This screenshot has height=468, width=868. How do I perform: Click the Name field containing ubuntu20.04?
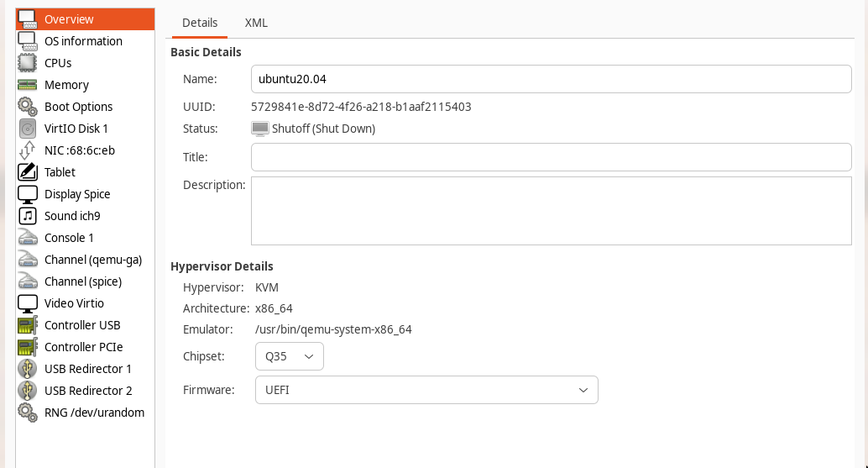tap(551, 79)
